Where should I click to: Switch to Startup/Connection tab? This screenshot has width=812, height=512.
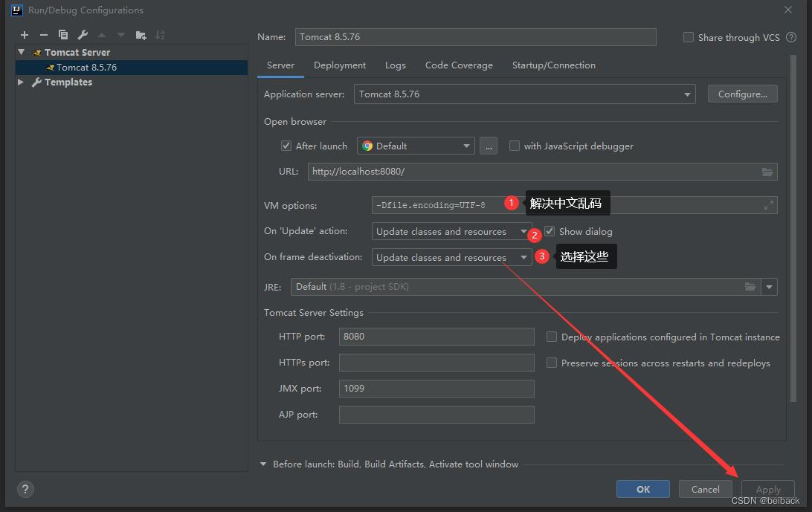553,65
